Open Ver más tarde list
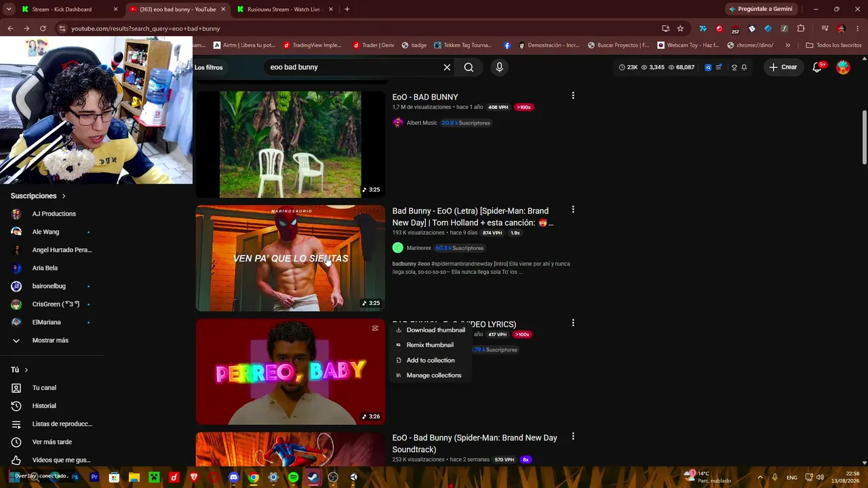The image size is (868, 488). click(52, 442)
